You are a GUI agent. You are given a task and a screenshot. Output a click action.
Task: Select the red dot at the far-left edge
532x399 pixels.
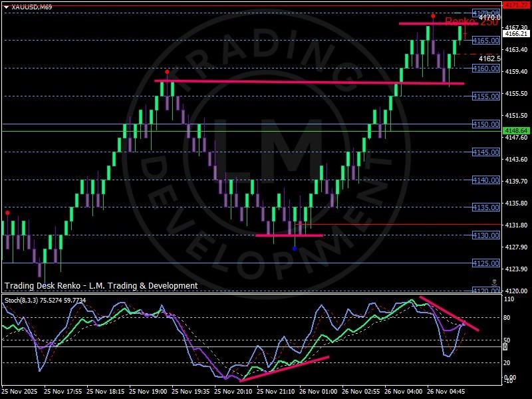point(7,213)
